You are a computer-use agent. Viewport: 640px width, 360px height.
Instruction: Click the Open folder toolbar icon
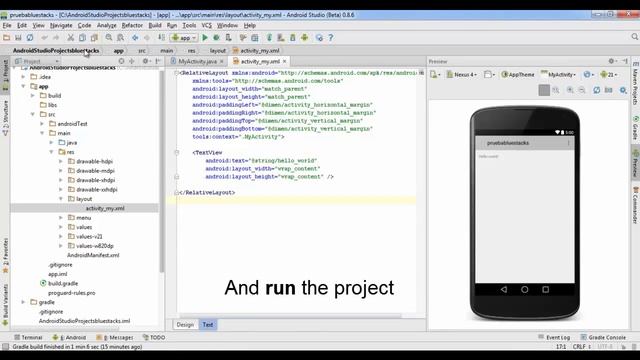[6, 38]
